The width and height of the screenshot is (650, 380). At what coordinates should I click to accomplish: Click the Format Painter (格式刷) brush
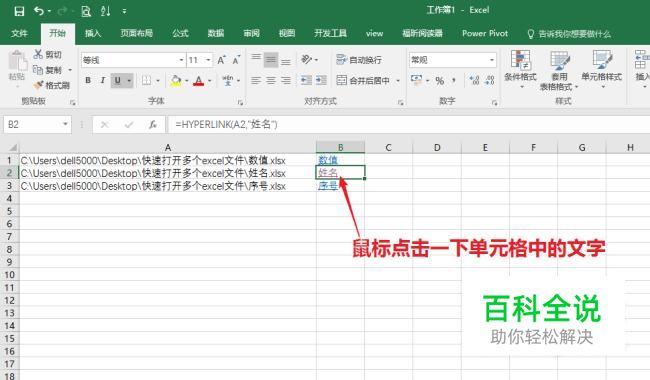pos(38,85)
